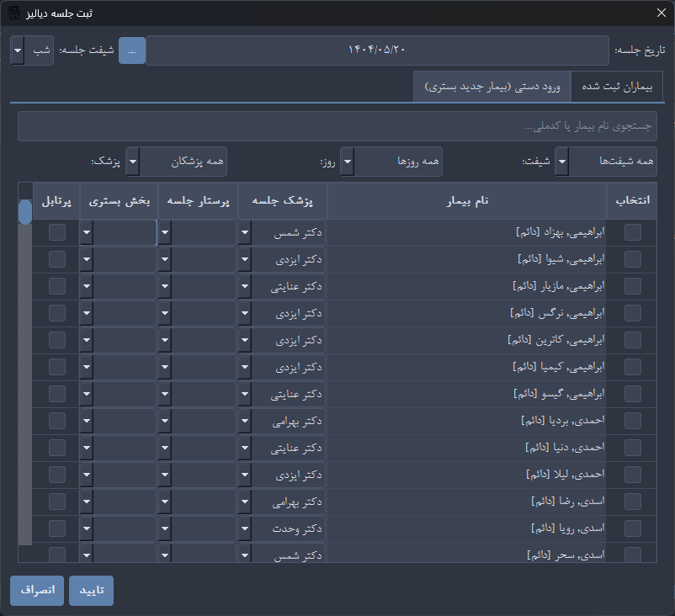
Task: Select patient ابراهیمی, گیسو checkbox
Action: (632, 394)
